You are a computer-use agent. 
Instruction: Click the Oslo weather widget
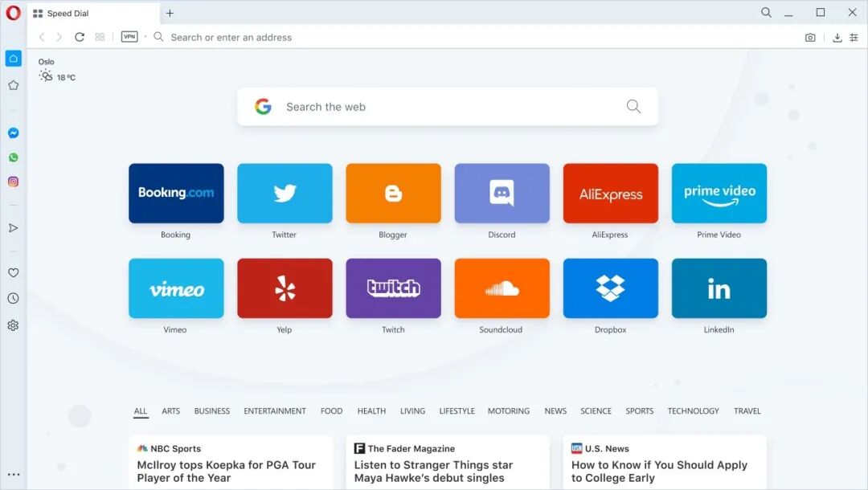tap(56, 70)
